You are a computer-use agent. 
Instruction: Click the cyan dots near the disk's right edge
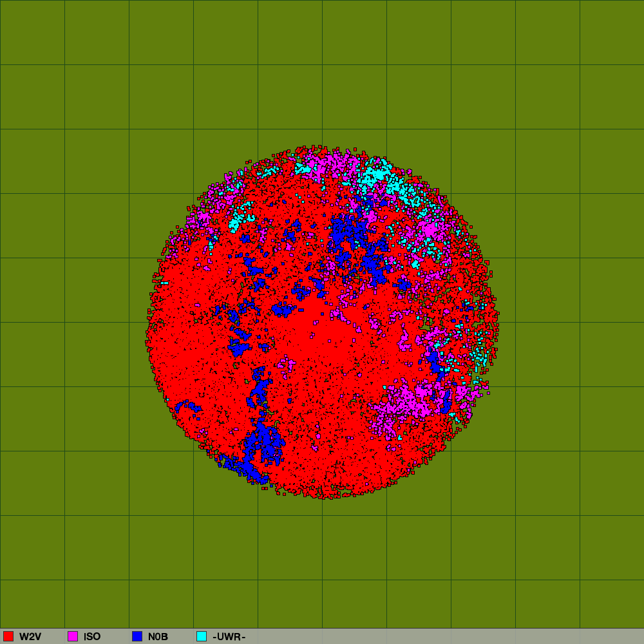coord(478,351)
